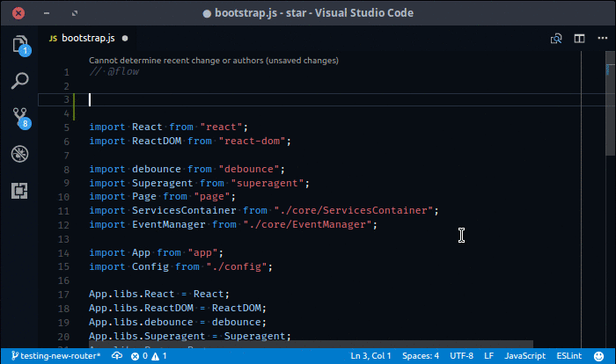Click the ESLint status bar item
Viewport: 616px width, 364px height.
568,356
